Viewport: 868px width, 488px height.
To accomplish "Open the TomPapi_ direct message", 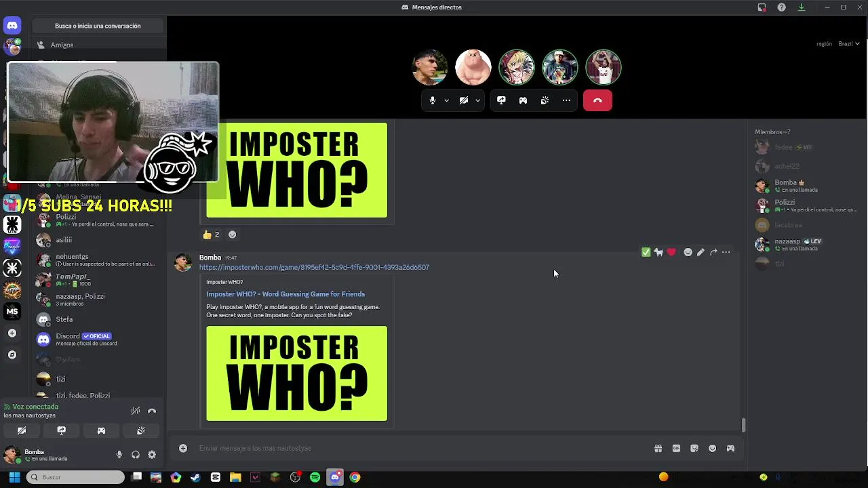I will (98, 279).
